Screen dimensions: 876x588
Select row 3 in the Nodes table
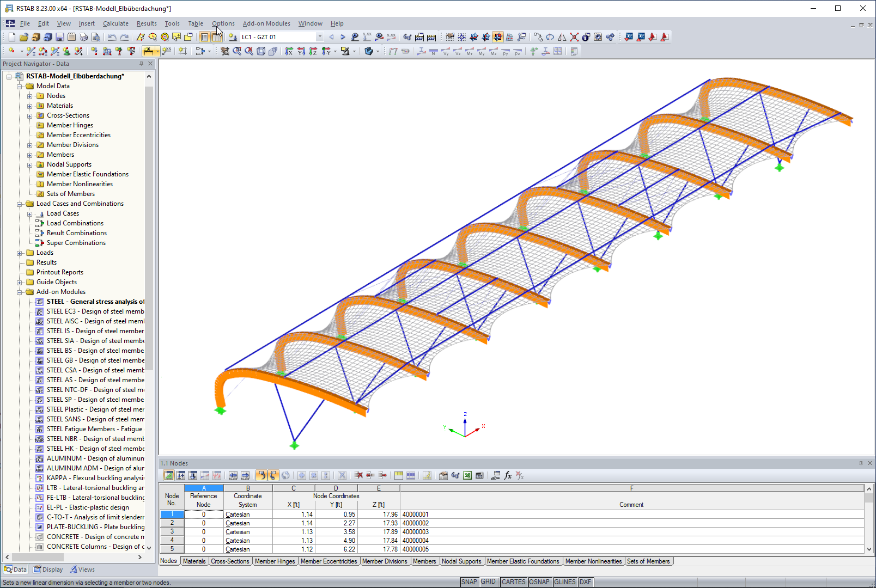point(172,531)
